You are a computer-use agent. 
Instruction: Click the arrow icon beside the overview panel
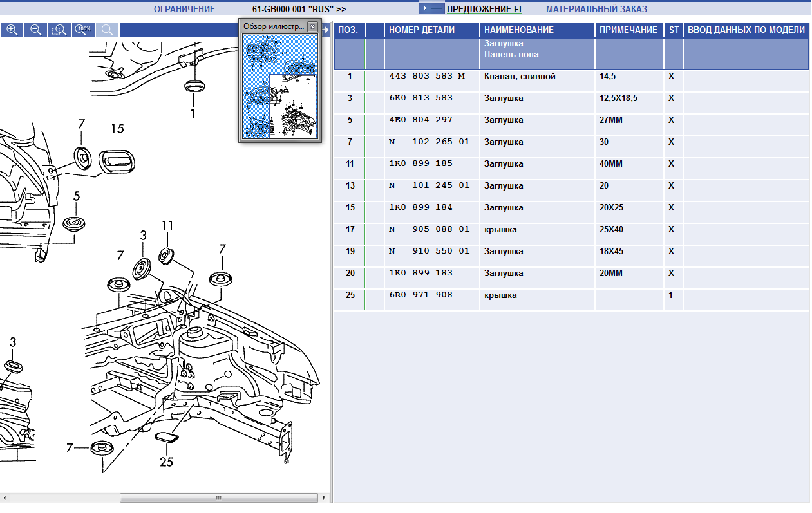(x=326, y=29)
